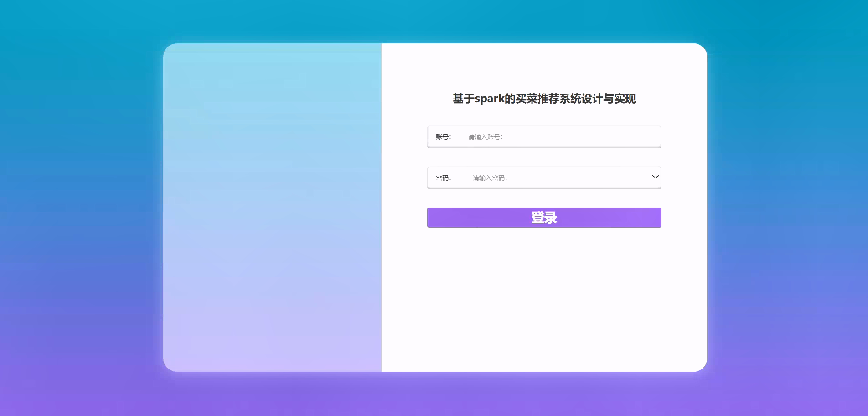Click the purple 登录 login button

tap(544, 218)
